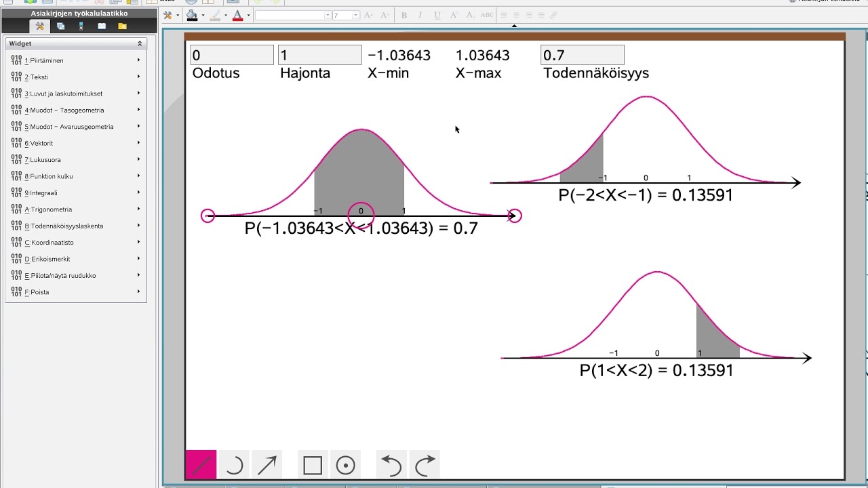Align text left
The width and height of the screenshot is (868, 488).
click(505, 15)
